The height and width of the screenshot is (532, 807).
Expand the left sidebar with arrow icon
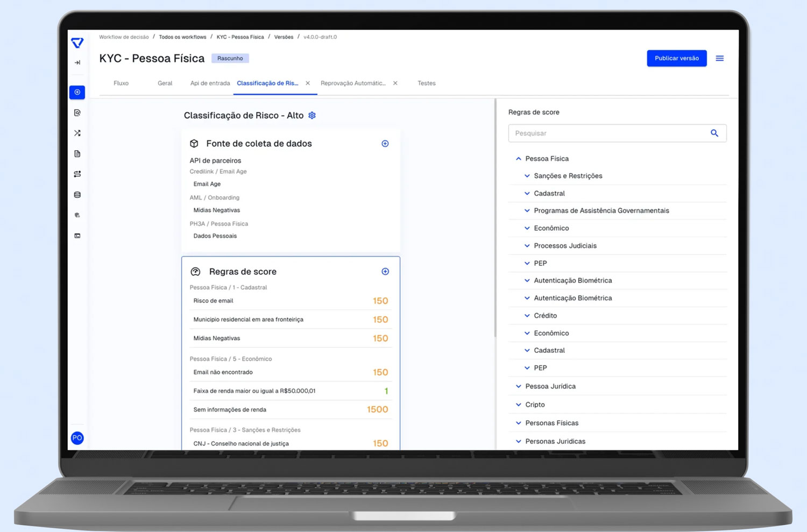coord(77,62)
